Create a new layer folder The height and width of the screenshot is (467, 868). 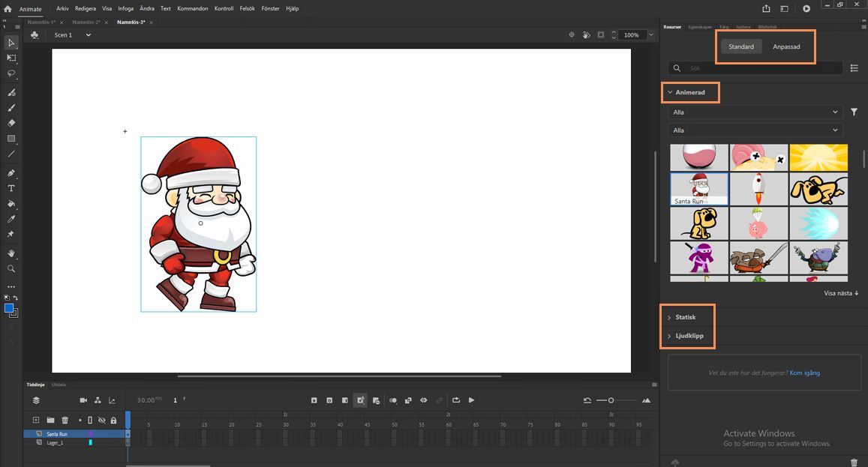(x=50, y=420)
